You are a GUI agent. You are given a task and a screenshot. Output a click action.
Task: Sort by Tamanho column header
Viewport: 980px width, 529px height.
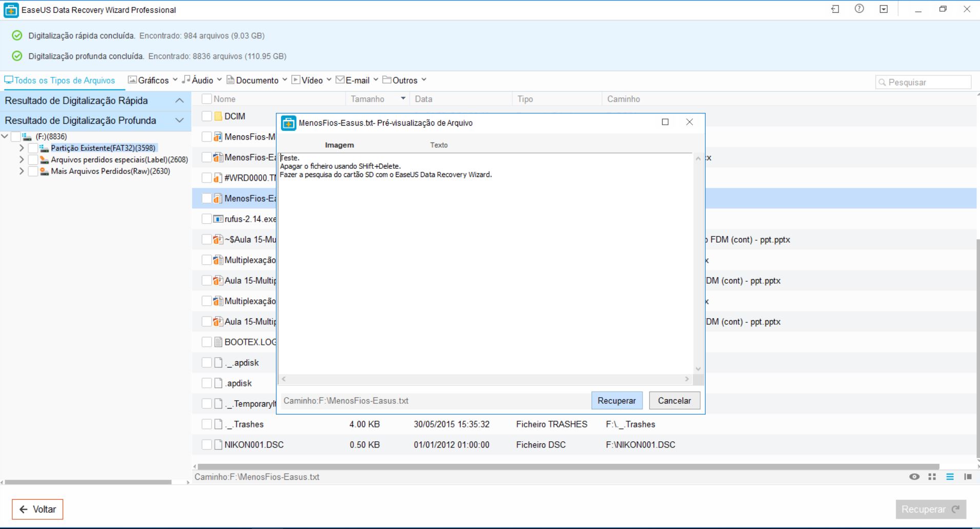[377, 99]
